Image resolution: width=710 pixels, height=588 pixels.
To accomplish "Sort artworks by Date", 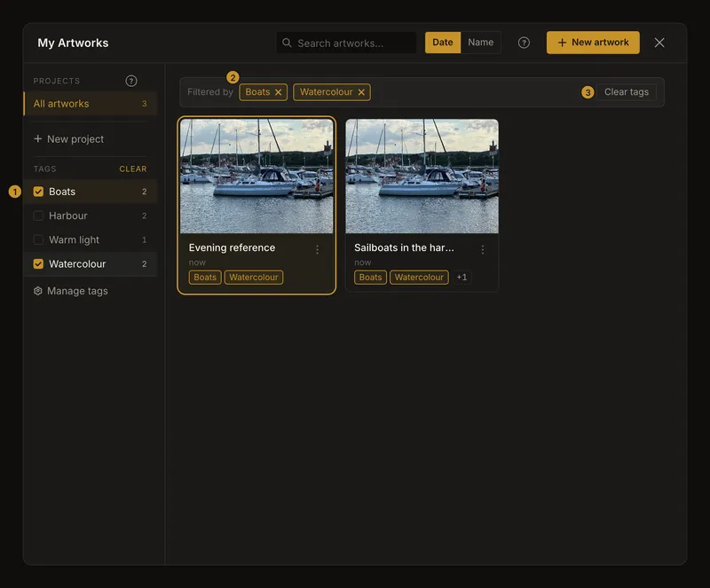I will (442, 43).
